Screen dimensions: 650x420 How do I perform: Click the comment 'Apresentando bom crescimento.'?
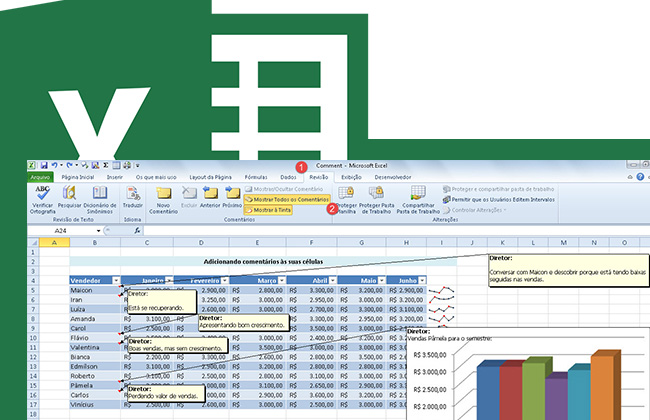pyautogui.click(x=244, y=322)
